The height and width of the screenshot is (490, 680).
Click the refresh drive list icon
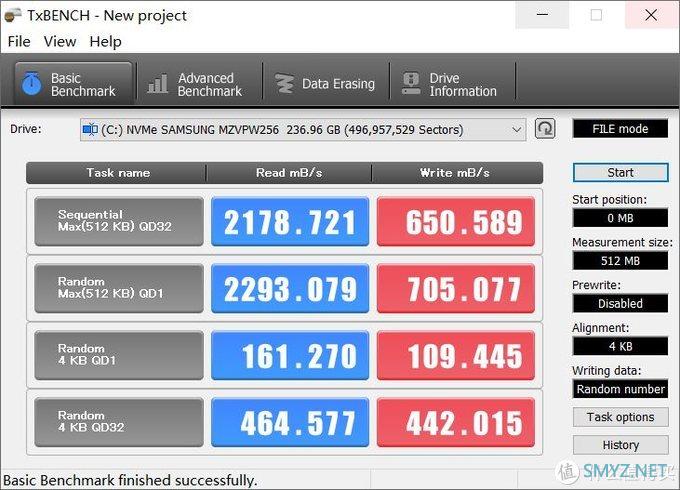545,129
